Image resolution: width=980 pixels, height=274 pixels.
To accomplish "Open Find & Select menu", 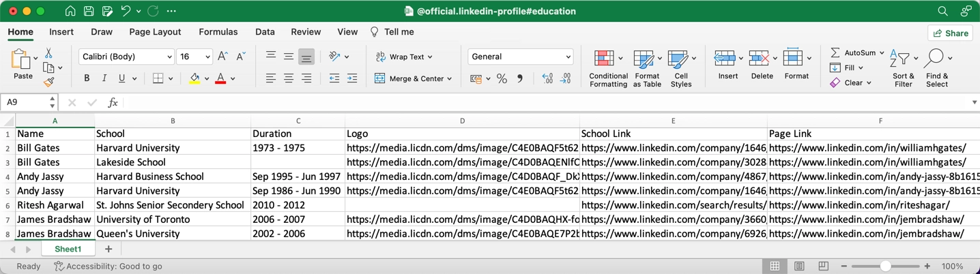I will [x=936, y=68].
